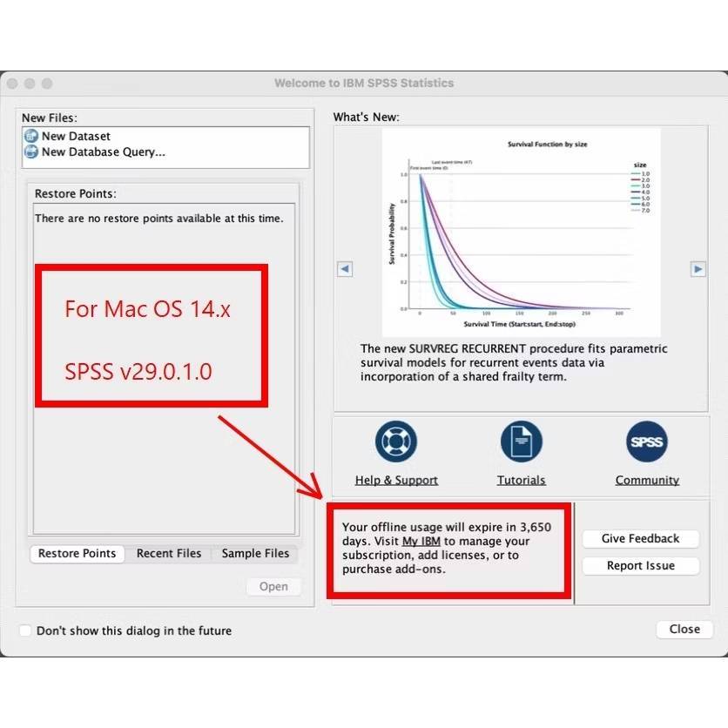Click the New Dataset icon

click(x=31, y=136)
